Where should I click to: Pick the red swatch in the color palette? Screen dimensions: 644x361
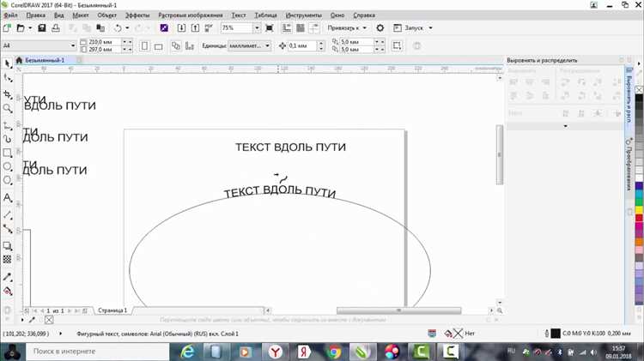click(639, 219)
